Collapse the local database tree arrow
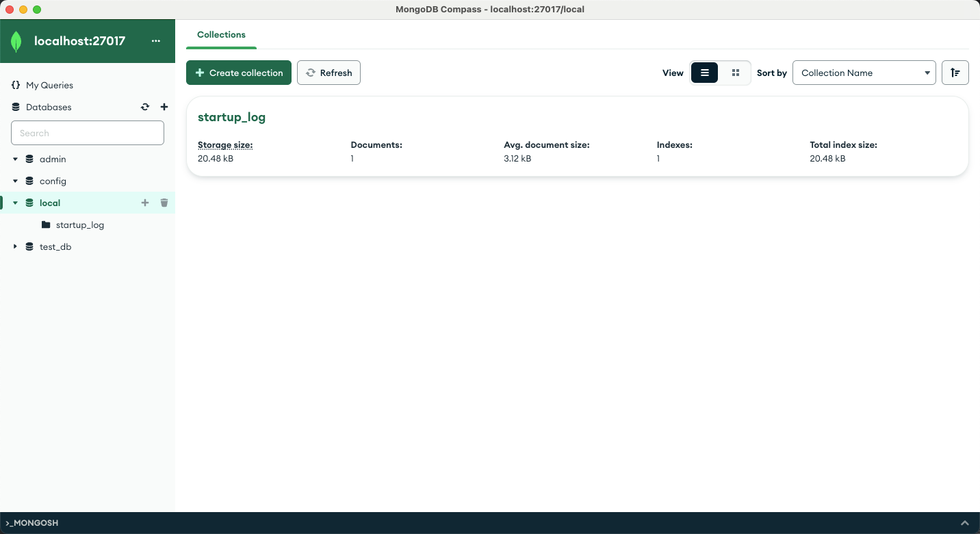 tap(15, 203)
